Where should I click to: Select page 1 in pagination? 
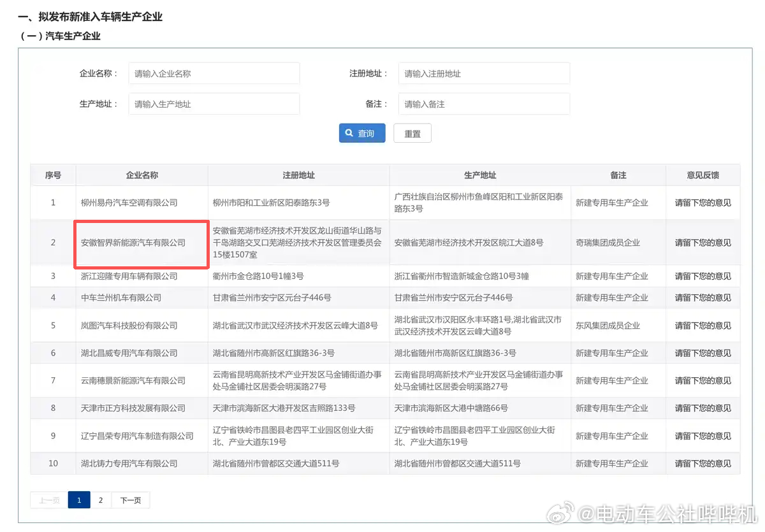pos(79,500)
